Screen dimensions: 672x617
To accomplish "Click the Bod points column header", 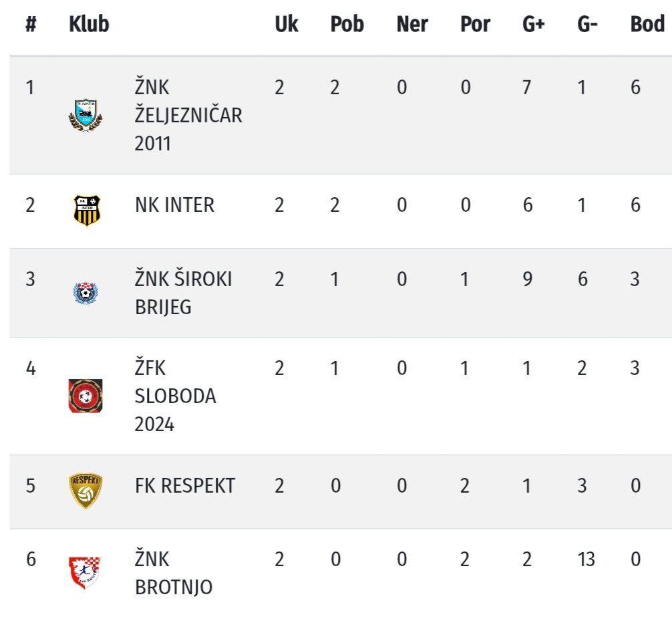I will pos(647,25).
